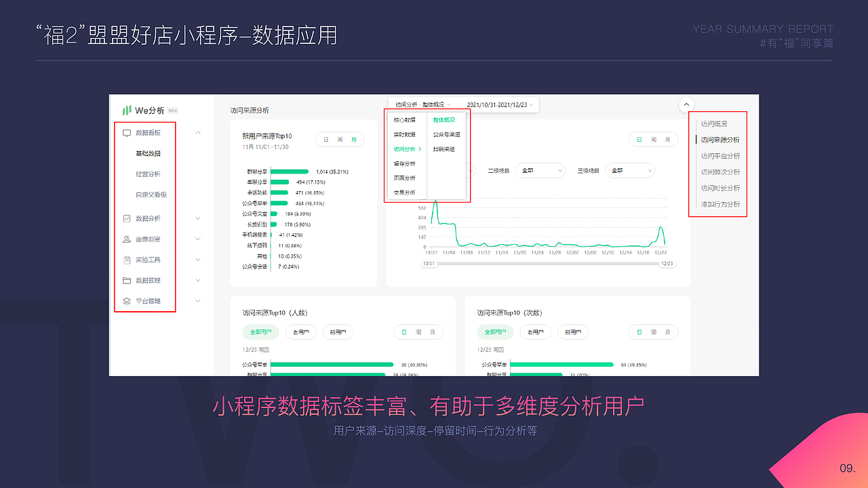Select 老用户 in 访问来源Top10（人数）
This screenshot has height=488, width=868.
(300, 333)
